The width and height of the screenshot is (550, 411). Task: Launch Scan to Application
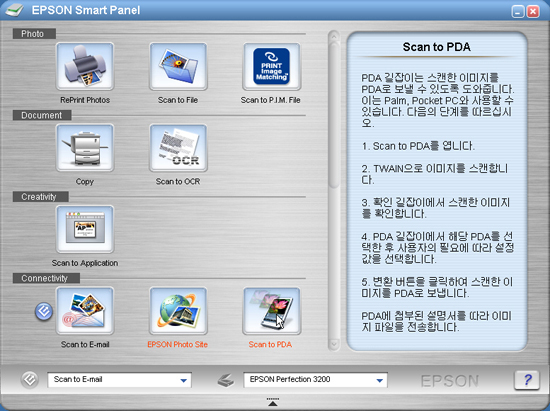85,229
